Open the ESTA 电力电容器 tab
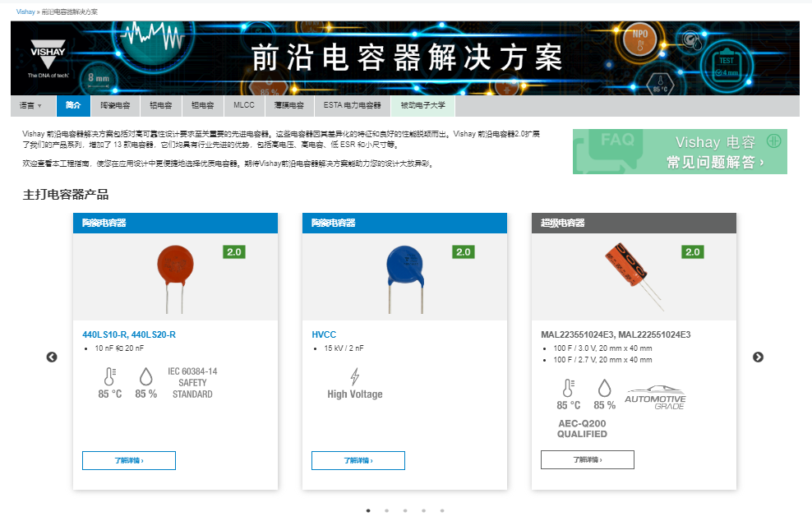The image size is (812, 521). tap(352, 106)
